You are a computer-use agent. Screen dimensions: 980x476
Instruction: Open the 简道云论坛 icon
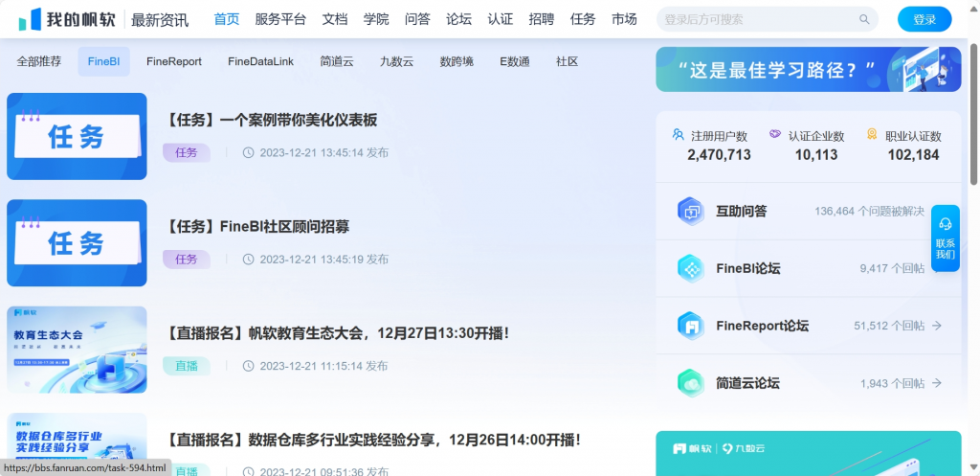[691, 383]
